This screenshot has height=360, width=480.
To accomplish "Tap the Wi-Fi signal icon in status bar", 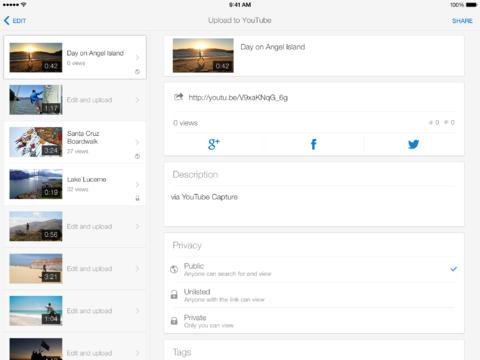I will point(23,5).
